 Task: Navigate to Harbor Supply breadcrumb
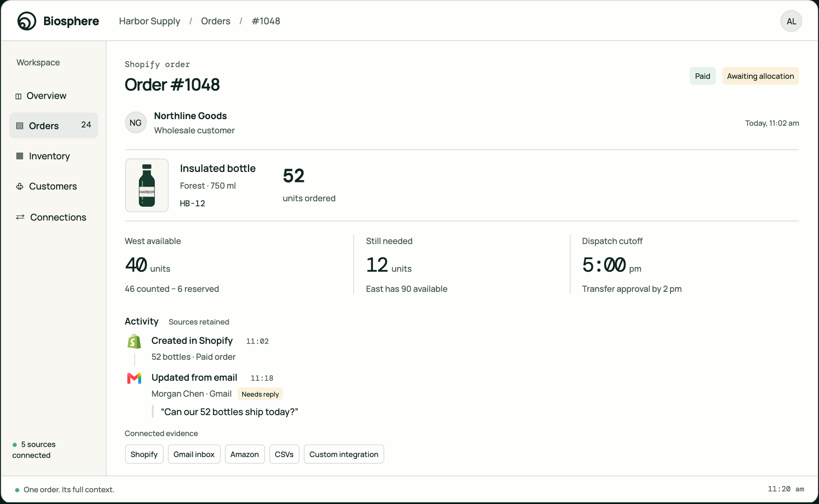pyautogui.click(x=149, y=21)
